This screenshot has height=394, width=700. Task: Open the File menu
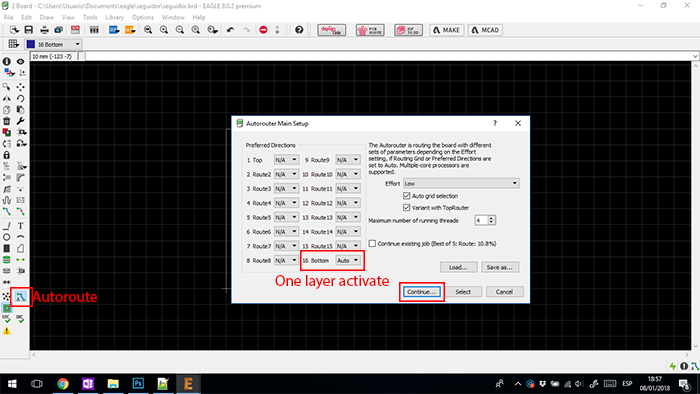click(8, 17)
